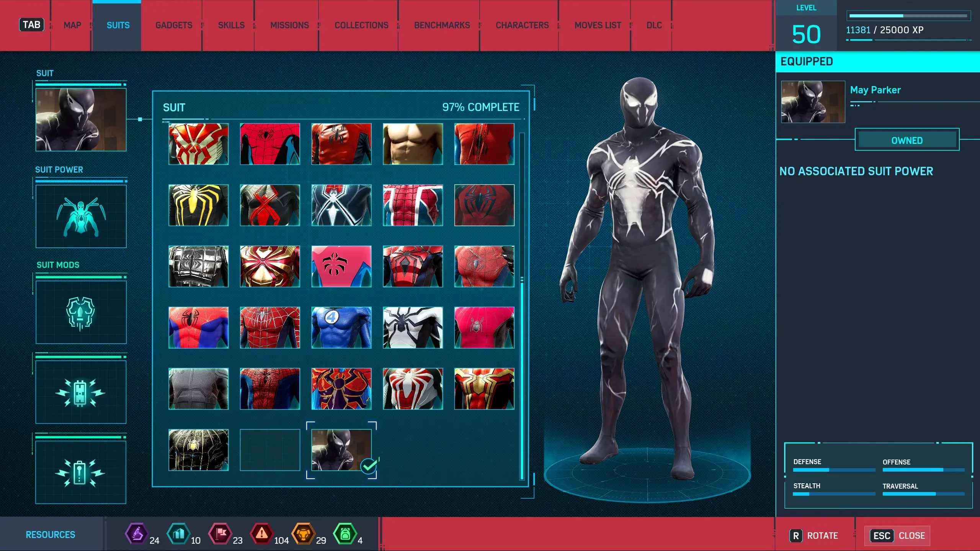Click the red crime token warning icon

[261, 533]
